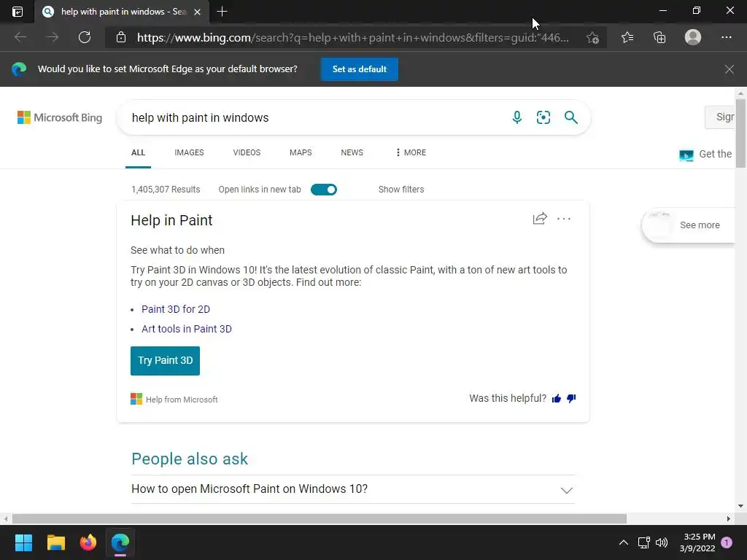This screenshot has height=560, width=747.
Task: Open the Windows Start menu
Action: coord(23,542)
